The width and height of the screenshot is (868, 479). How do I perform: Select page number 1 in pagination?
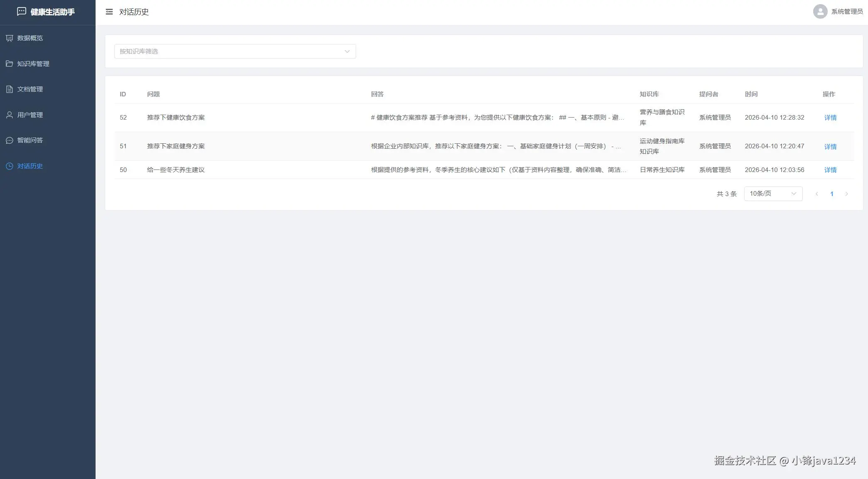click(x=831, y=194)
